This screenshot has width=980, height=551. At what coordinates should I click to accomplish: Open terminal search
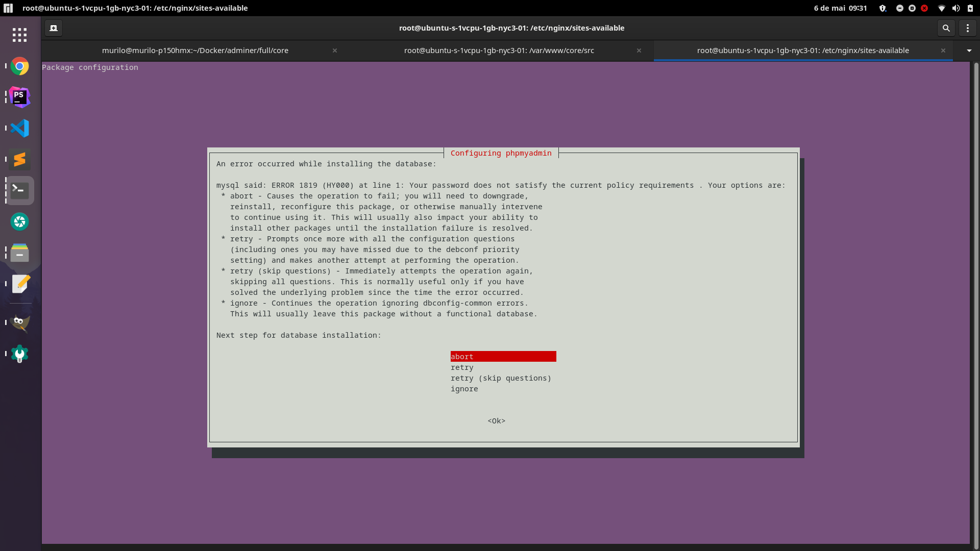pyautogui.click(x=946, y=28)
